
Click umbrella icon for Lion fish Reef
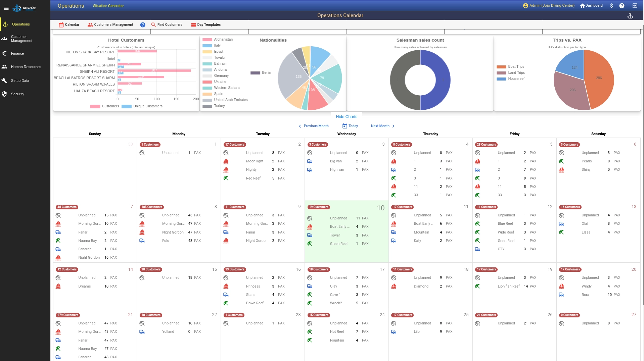pyautogui.click(x=477, y=286)
